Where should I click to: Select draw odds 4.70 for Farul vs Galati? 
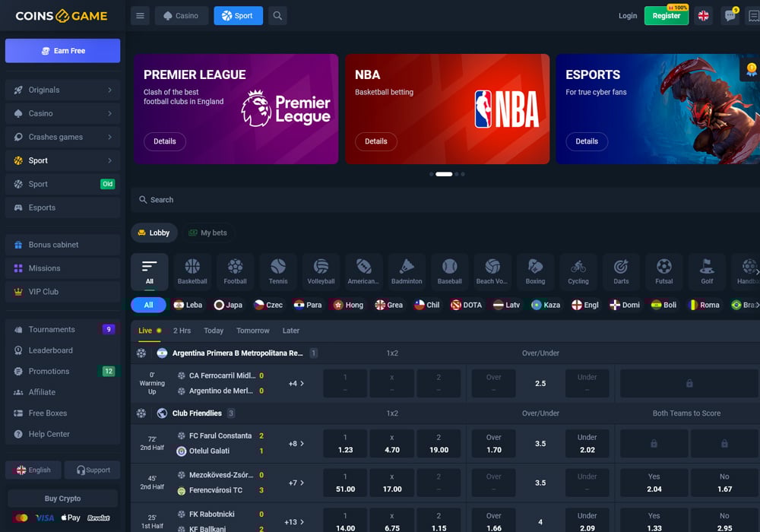click(x=391, y=444)
